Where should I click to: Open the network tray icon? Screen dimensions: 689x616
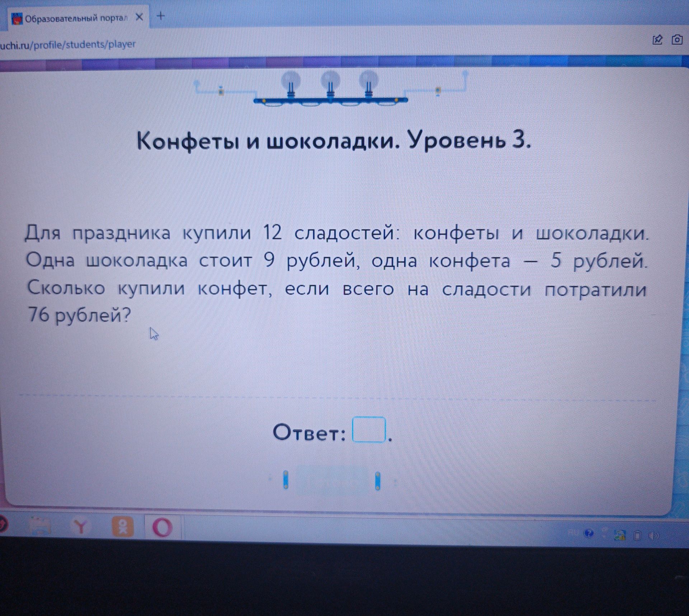tap(620, 535)
